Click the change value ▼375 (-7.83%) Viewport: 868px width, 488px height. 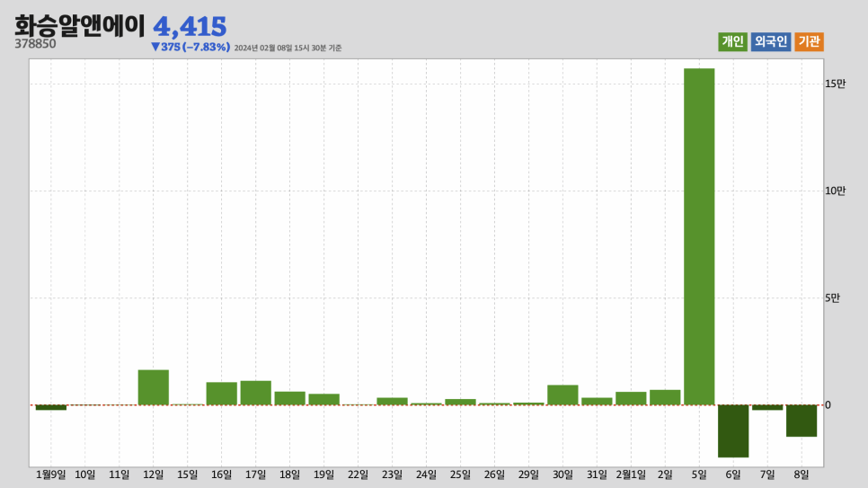coord(190,47)
